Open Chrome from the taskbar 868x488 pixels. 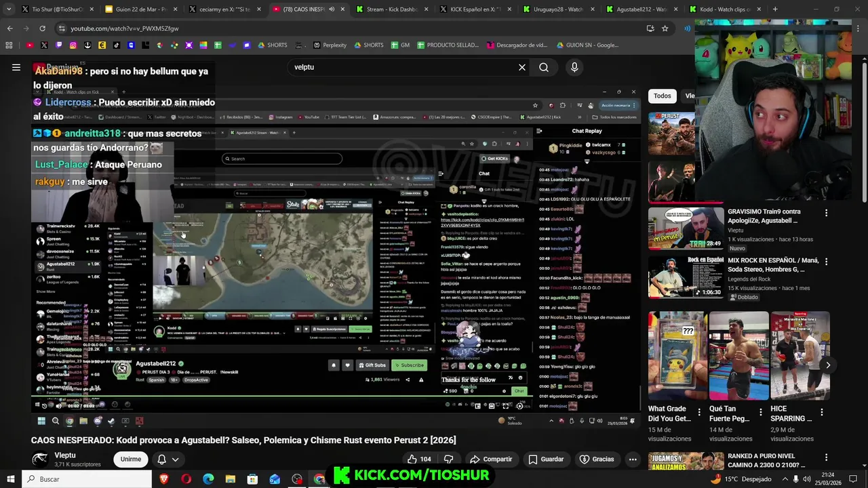click(x=319, y=479)
